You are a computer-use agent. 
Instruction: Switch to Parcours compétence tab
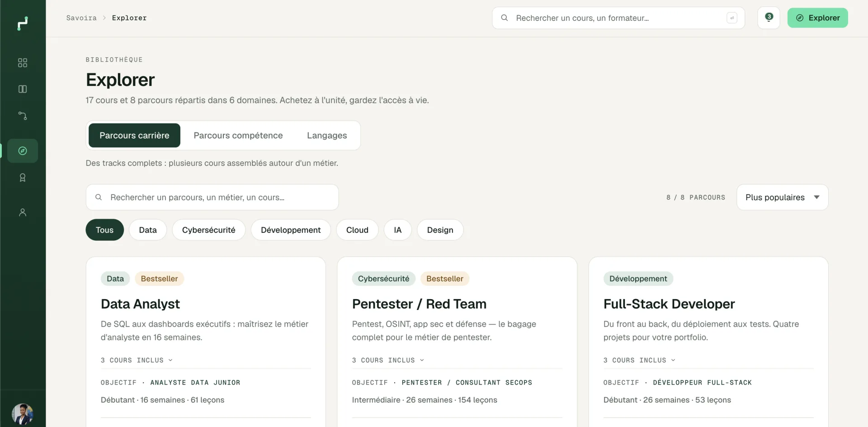click(238, 136)
